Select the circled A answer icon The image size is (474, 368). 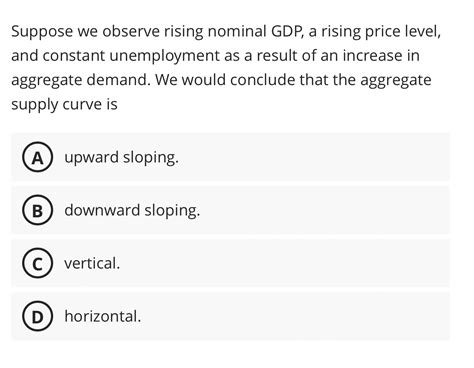37,157
